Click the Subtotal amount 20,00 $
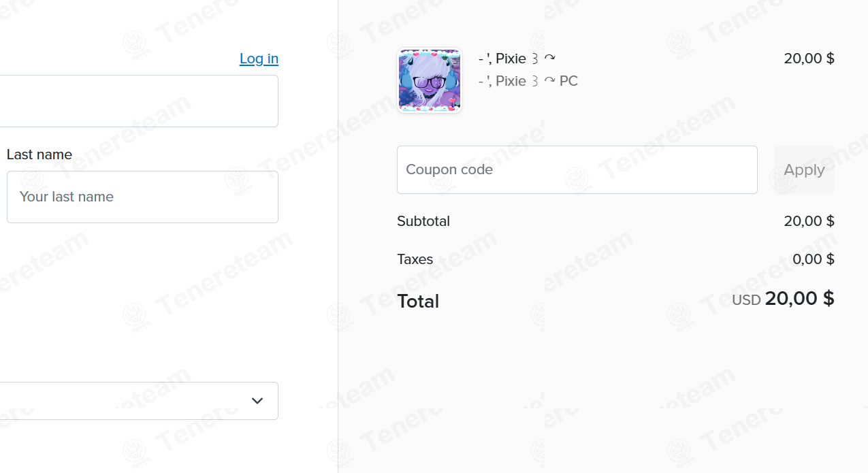Screen dimensions: 868x473 coord(809,221)
